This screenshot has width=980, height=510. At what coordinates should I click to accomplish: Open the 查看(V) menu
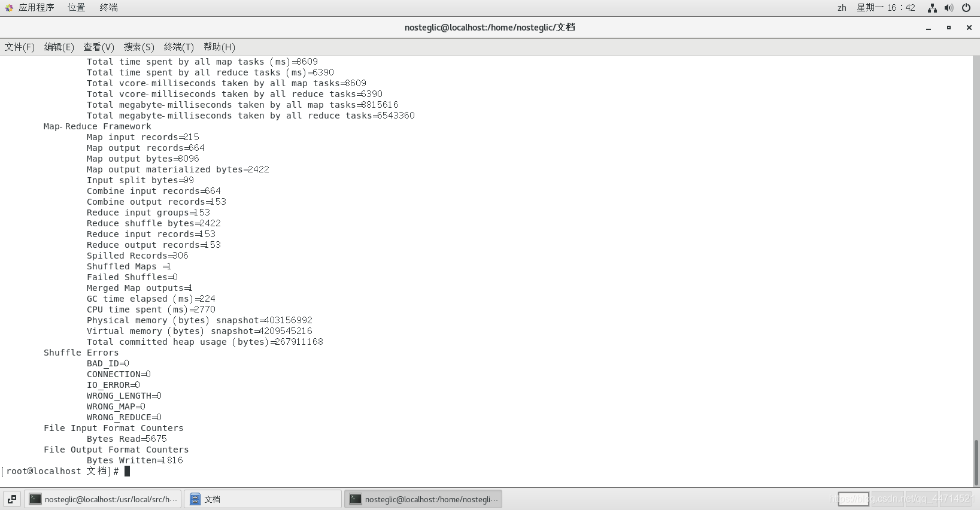click(x=99, y=47)
